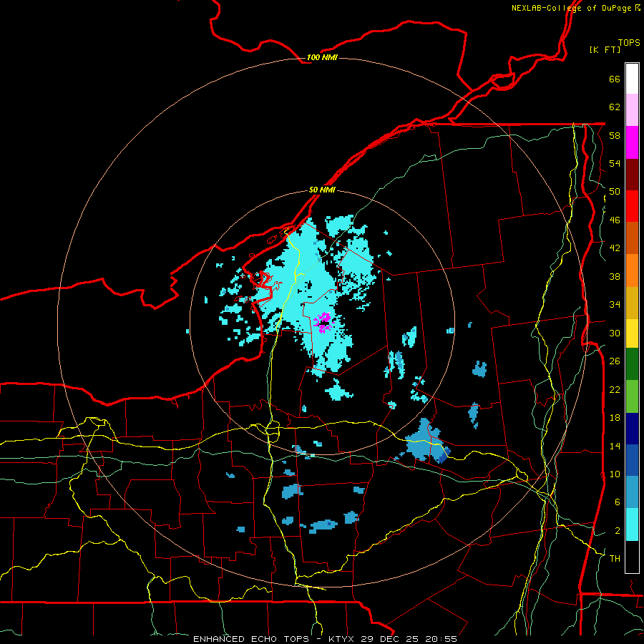644x644 pixels.
Task: Click legend value 10
Action: tap(615, 474)
